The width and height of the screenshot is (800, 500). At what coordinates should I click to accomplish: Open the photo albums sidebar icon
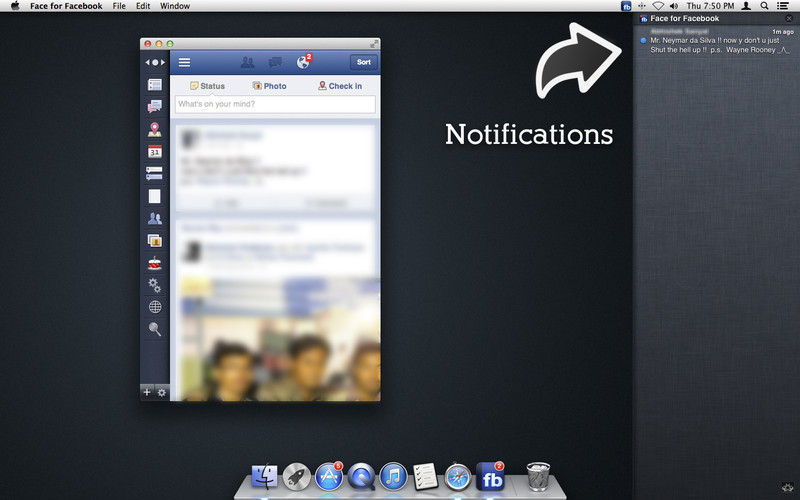155,240
